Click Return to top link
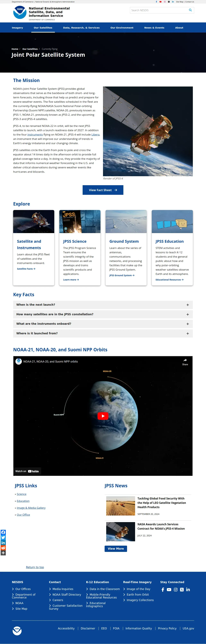Image resolution: width=206 pixels, height=644 pixels. coord(35,567)
